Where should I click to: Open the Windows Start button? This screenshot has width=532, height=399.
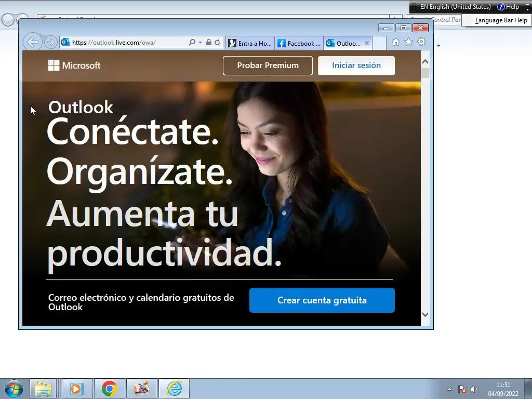[x=14, y=389]
